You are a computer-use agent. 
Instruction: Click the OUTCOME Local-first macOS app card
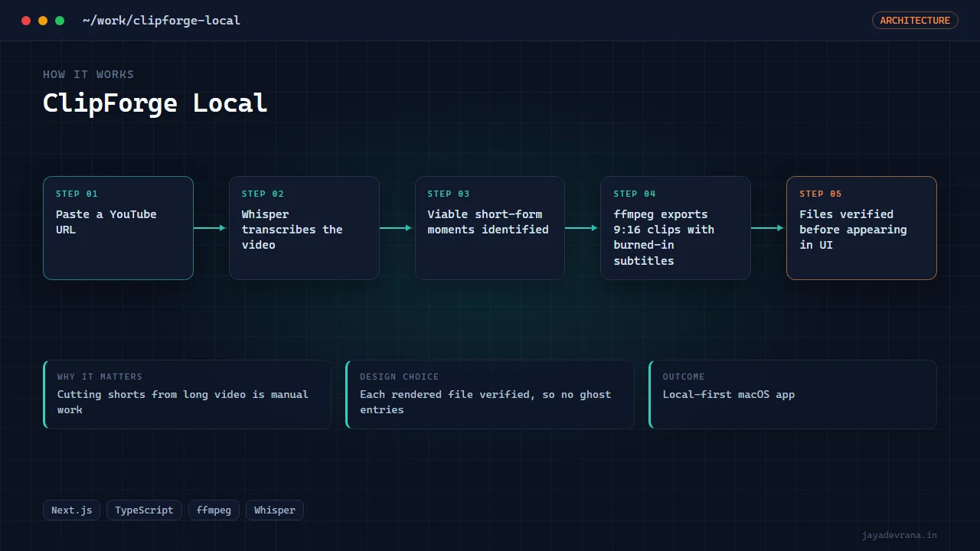click(792, 394)
